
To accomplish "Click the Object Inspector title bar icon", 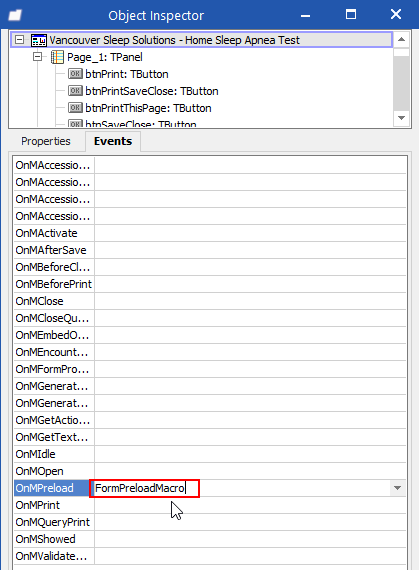I will [15, 15].
